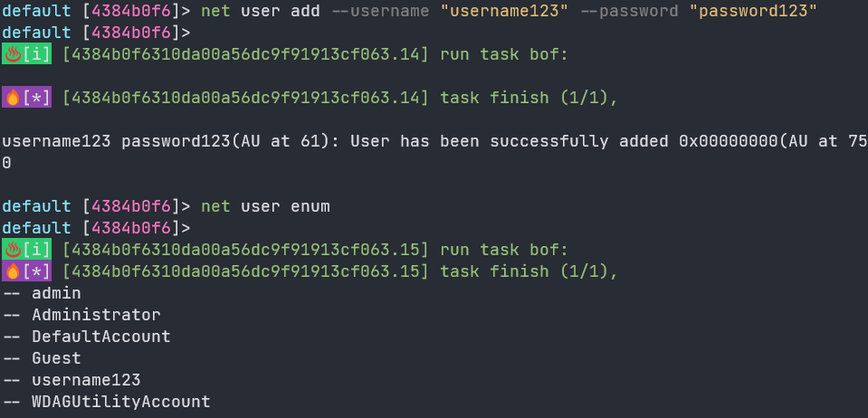Image resolution: width=868 pixels, height=418 pixels.
Task: Click the "net user enum" command
Action: pos(266,206)
